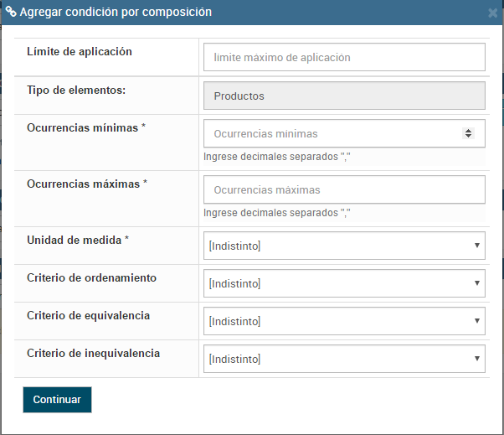Screen dimensions: 504x435
Task: Close the Agregar condición dialog
Action: [x=492, y=13]
